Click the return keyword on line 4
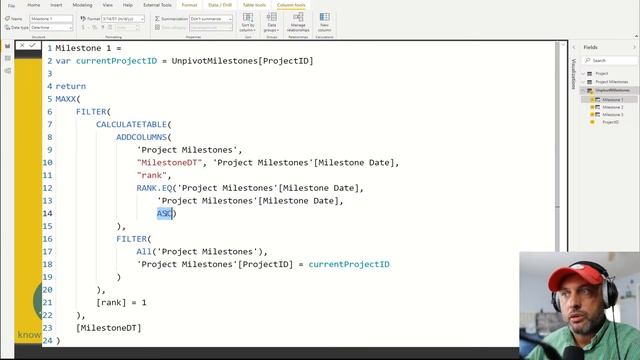 (71, 86)
